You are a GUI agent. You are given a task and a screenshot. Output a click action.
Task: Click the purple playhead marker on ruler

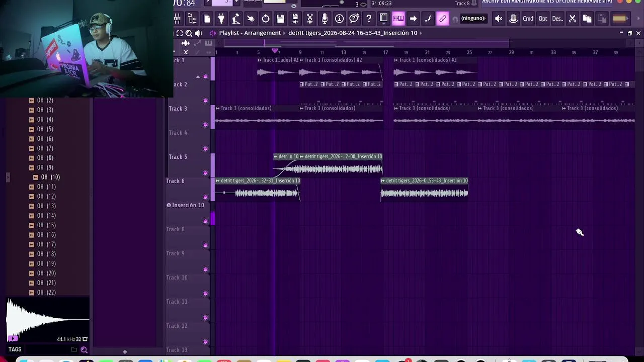(x=275, y=51)
